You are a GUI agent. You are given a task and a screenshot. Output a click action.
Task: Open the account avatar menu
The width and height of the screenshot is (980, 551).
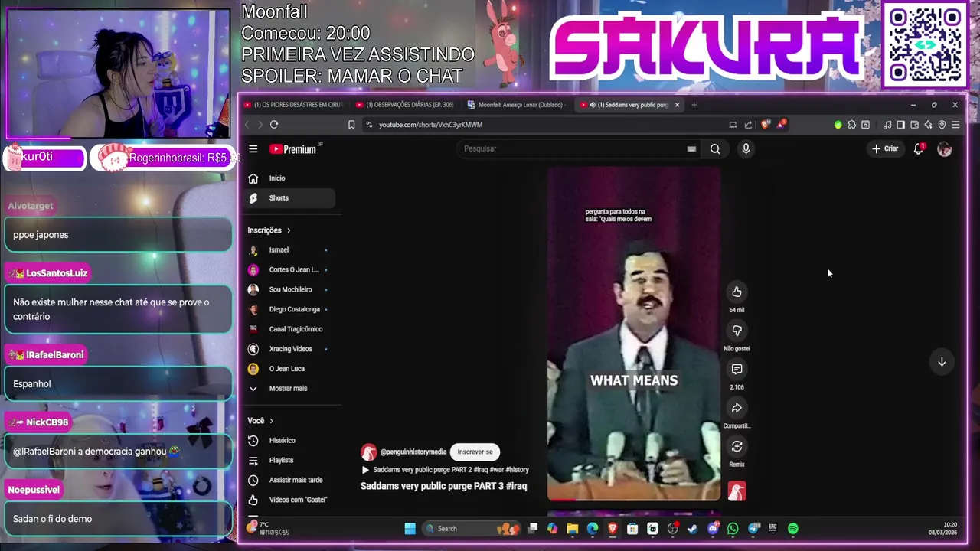click(x=945, y=149)
